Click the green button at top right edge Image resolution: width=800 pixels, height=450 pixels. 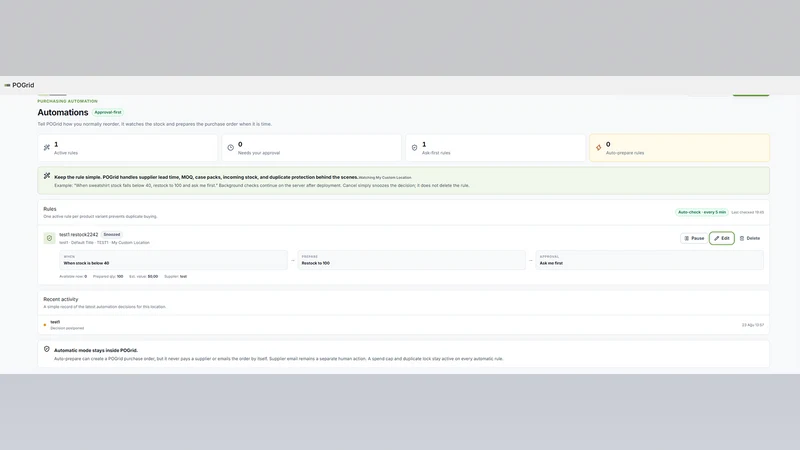tap(751, 94)
